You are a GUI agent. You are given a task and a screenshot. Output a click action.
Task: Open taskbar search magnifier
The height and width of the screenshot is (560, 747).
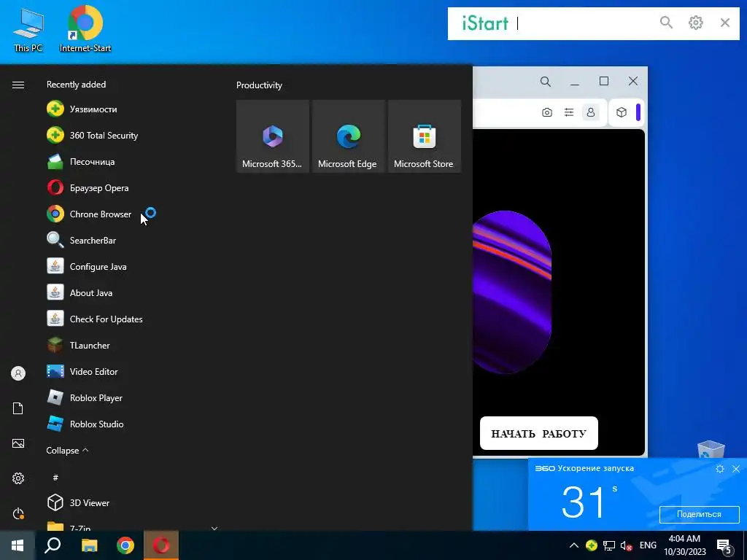53,545
